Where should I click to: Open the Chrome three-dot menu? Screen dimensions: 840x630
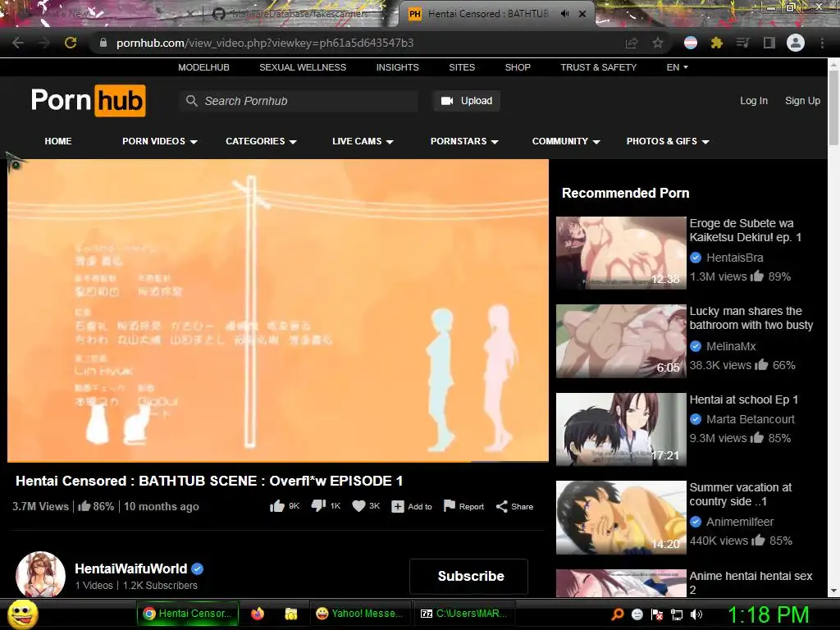pyautogui.click(x=822, y=43)
